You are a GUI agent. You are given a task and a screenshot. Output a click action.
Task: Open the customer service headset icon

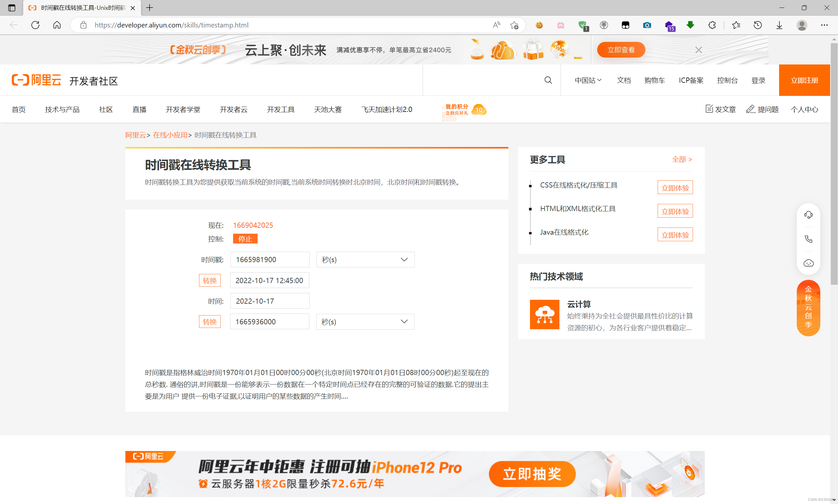tap(808, 215)
